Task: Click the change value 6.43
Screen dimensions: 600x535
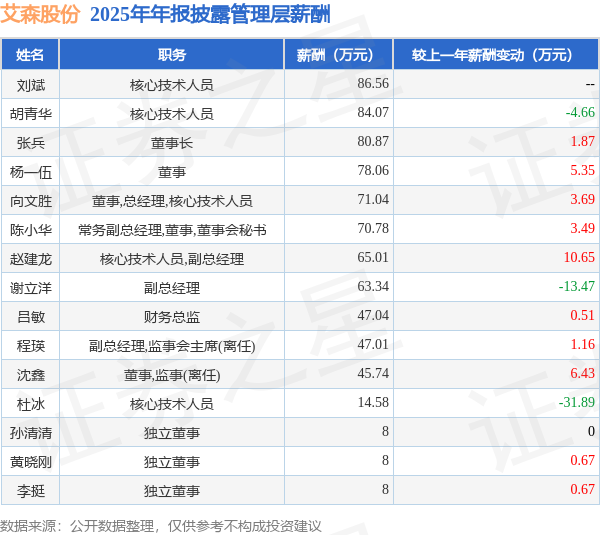Action: coord(582,373)
